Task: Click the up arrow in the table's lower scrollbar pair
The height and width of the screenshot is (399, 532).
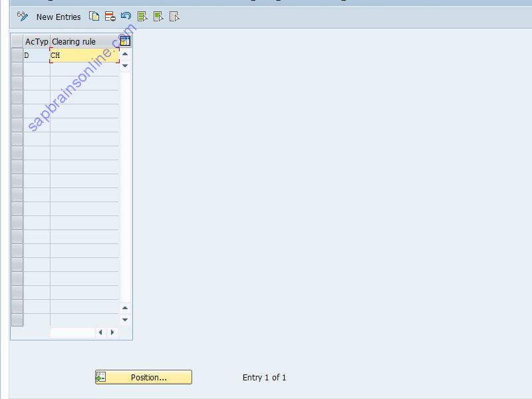Action: pyautogui.click(x=125, y=308)
